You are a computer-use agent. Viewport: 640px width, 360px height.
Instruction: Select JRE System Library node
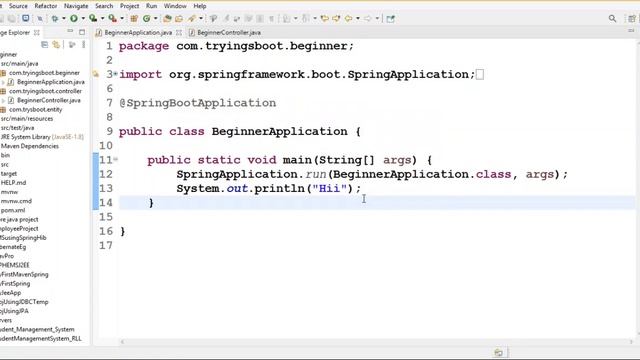[x=42, y=137]
